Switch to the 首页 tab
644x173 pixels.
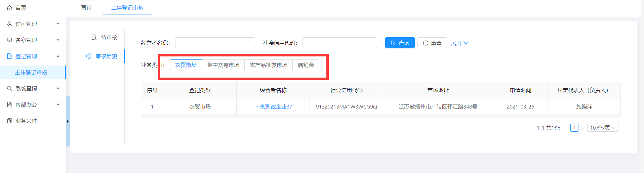86,7
